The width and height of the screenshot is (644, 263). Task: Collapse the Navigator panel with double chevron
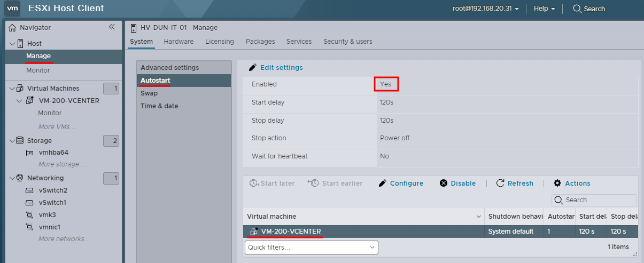[112, 27]
